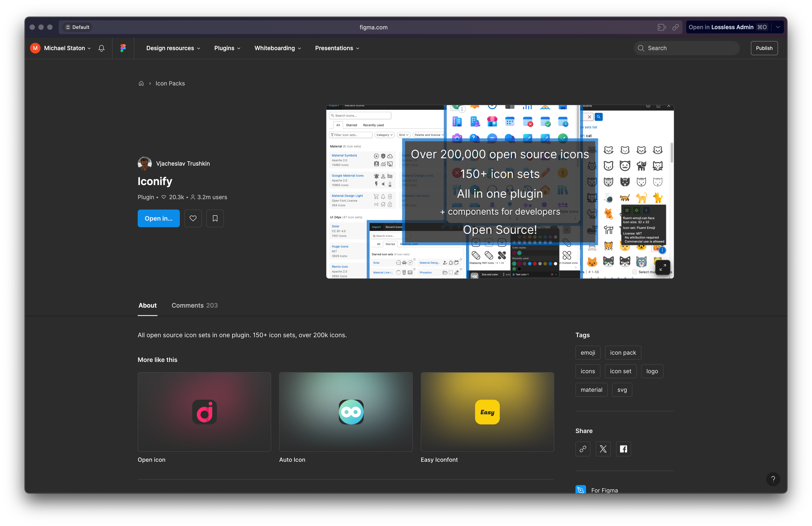
Task: Expand the Michael Staton account menu
Action: click(68, 48)
